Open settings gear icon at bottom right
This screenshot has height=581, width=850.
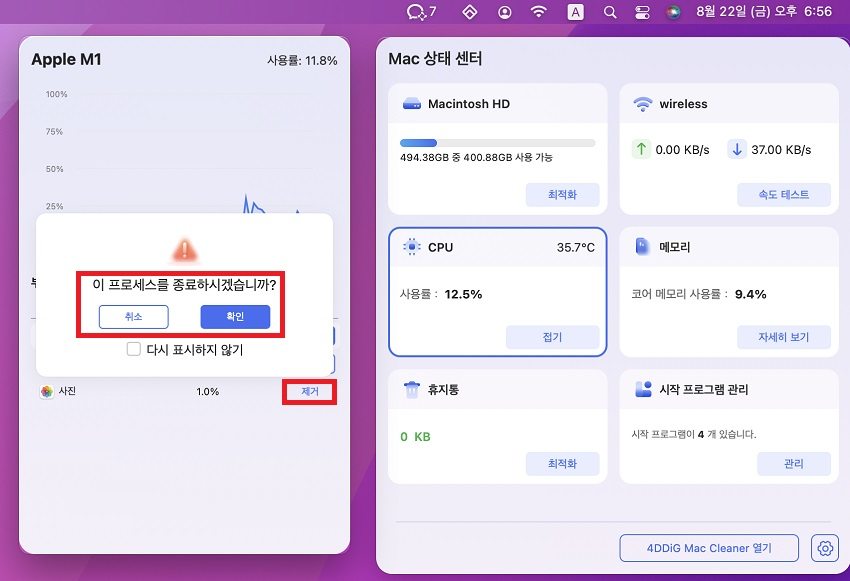pos(825,548)
